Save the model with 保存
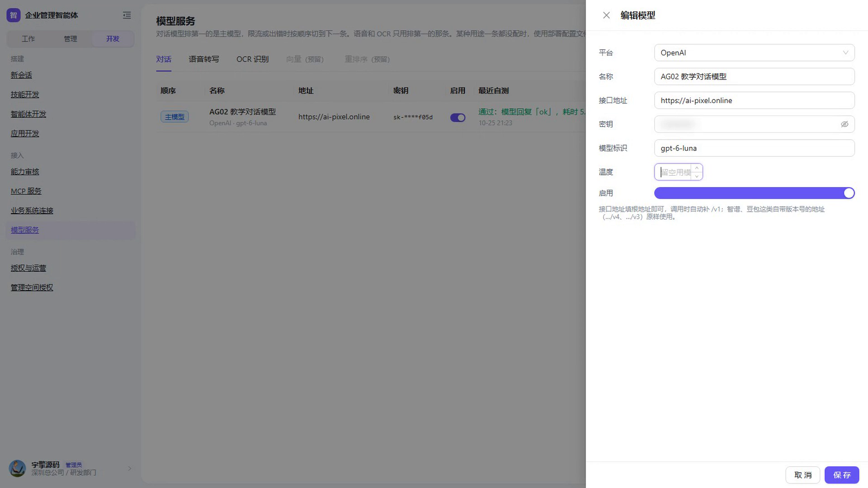This screenshot has width=868, height=488. point(841,475)
